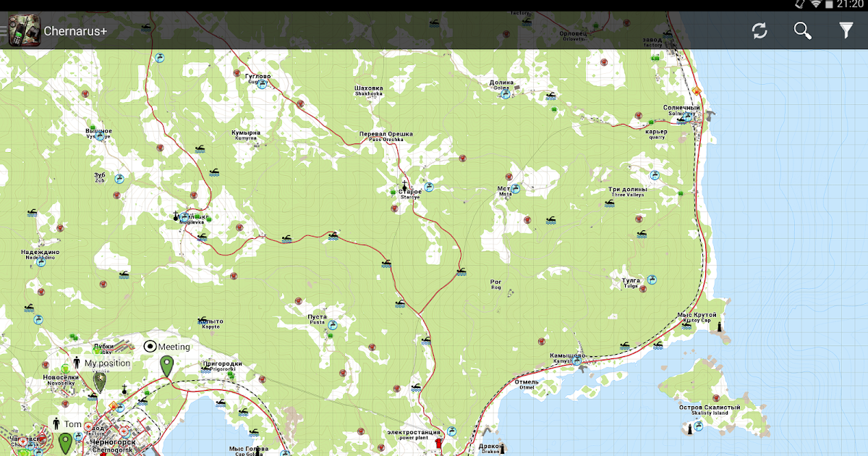Open the search magnifier icon
868x456 pixels.
[803, 30]
